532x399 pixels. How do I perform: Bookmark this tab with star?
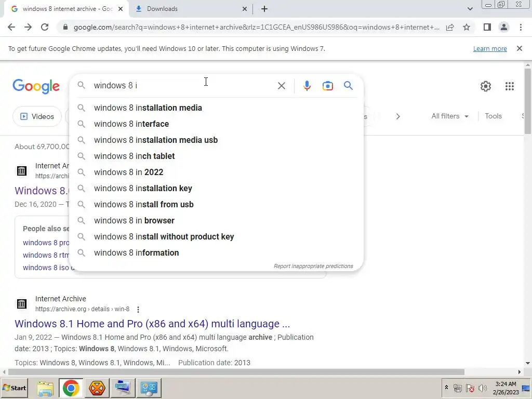click(x=467, y=27)
